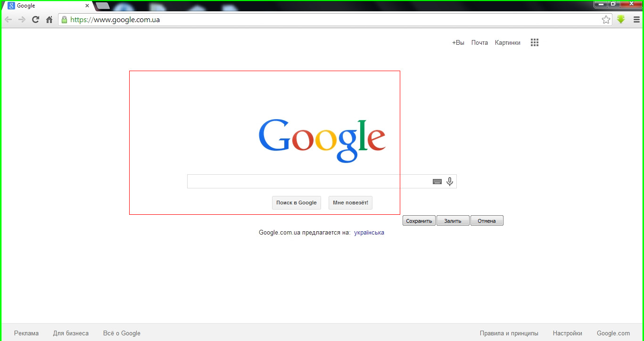
Task: Open the Для бизнеса footer link
Action: coord(71,333)
